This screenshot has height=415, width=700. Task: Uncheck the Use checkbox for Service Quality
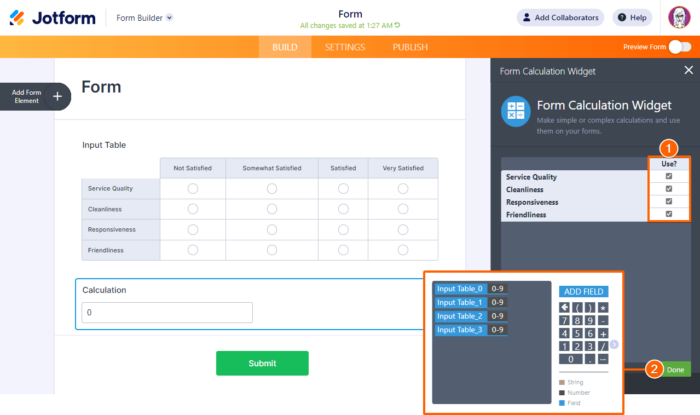[x=669, y=176]
